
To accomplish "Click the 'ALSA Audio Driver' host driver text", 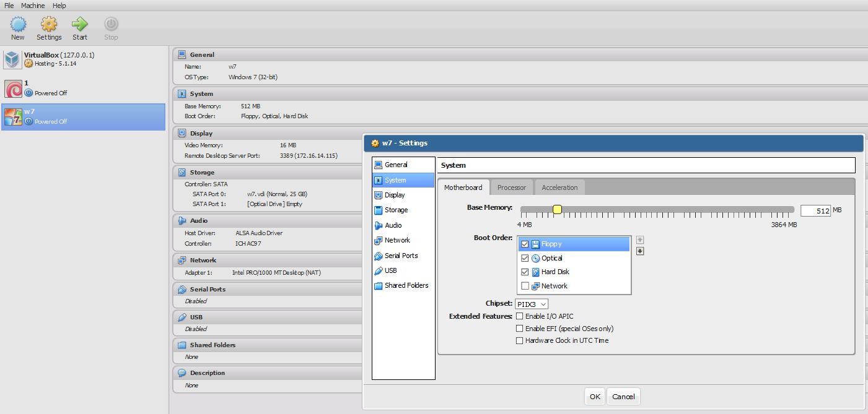I will (x=259, y=233).
